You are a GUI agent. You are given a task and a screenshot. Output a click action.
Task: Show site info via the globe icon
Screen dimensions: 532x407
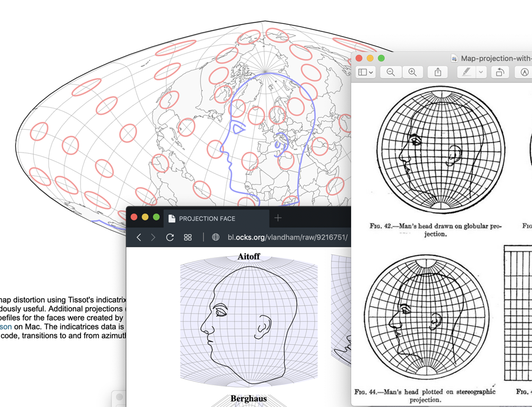pyautogui.click(x=215, y=237)
